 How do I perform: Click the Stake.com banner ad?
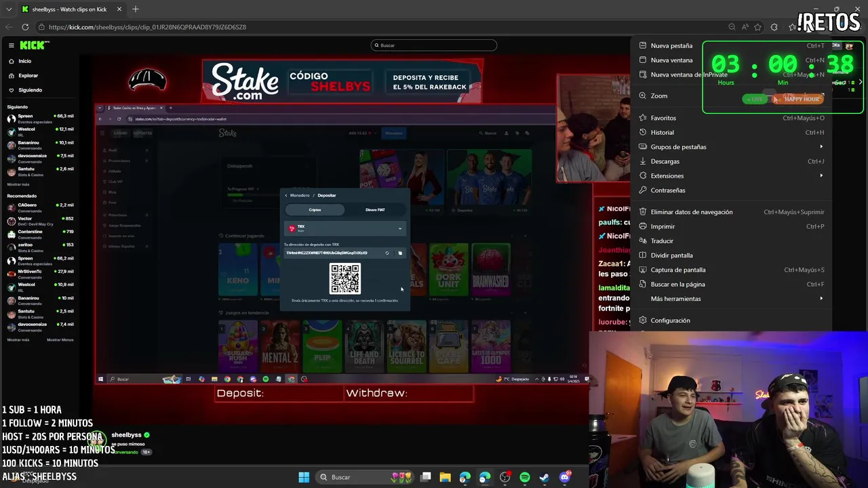point(342,81)
